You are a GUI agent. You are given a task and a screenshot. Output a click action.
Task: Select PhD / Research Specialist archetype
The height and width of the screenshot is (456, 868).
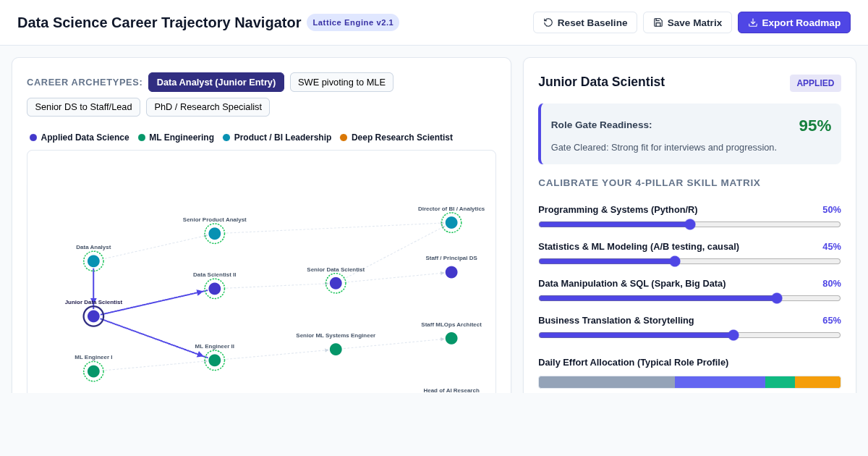pos(208,107)
